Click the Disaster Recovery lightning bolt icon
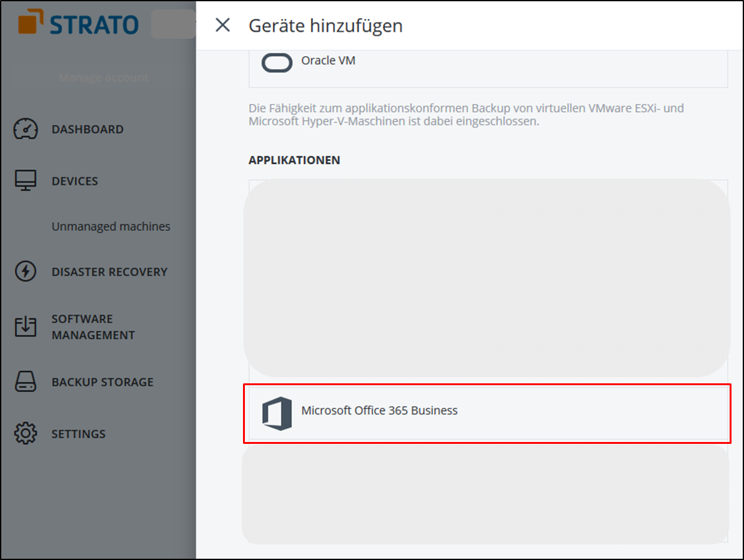 pos(26,272)
